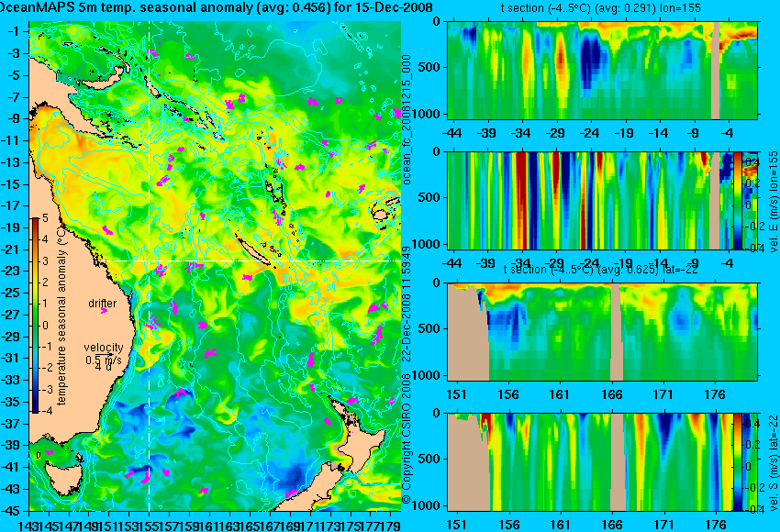This screenshot has width=780, height=532.
Task: Open the southward velocity section plot for lat=-22
Action: click(x=590, y=462)
